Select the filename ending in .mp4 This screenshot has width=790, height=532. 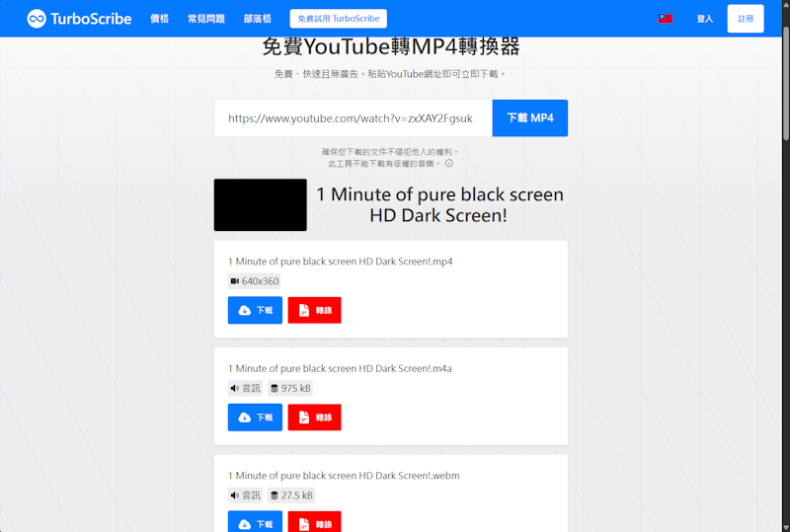point(340,262)
